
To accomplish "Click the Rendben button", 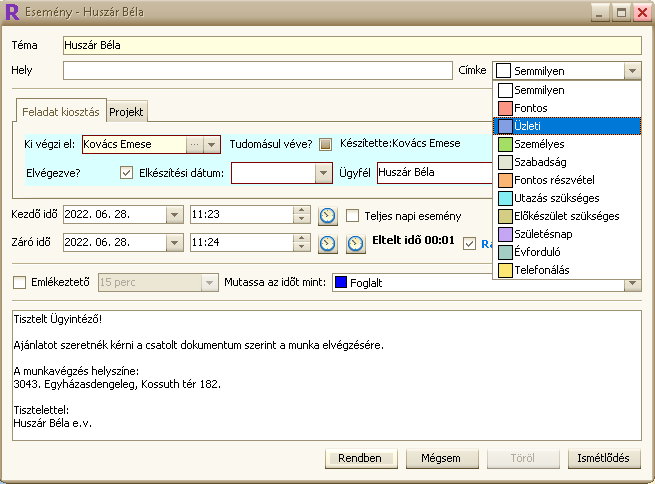I will 360,459.
